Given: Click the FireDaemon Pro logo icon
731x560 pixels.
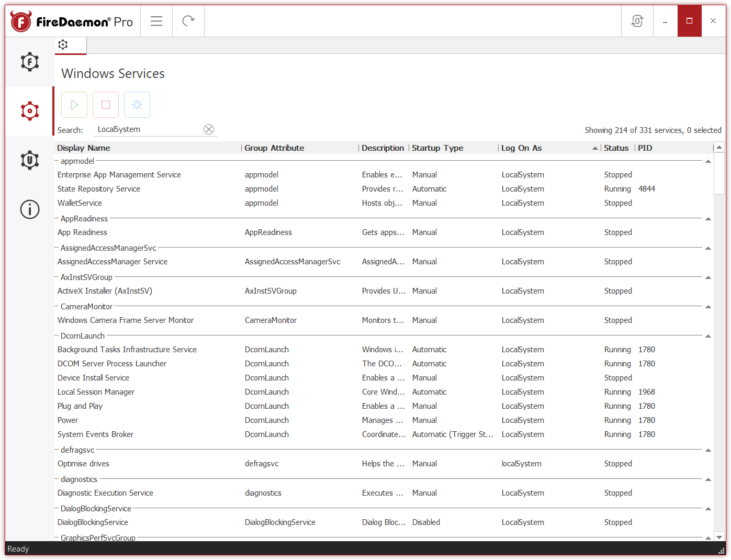Looking at the screenshot, I should (20, 20).
